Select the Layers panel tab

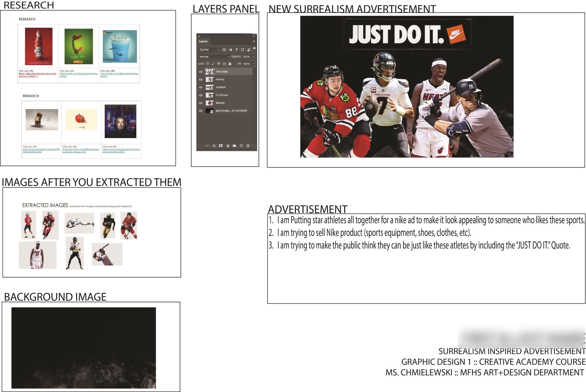(203, 41)
